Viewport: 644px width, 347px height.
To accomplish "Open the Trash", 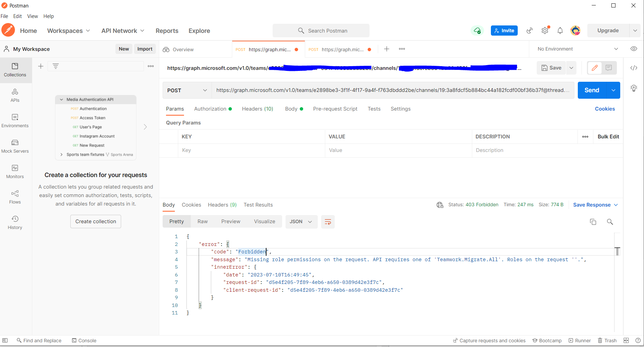I will point(607,340).
